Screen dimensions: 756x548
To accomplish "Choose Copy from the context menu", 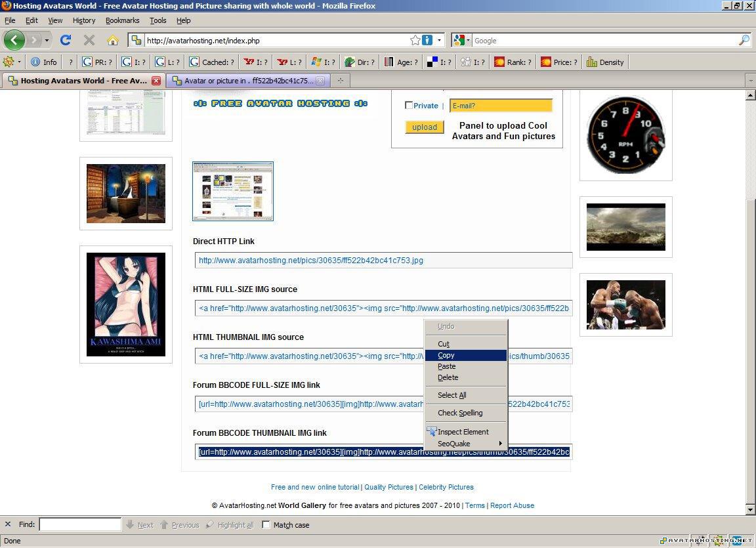I will click(x=446, y=355).
